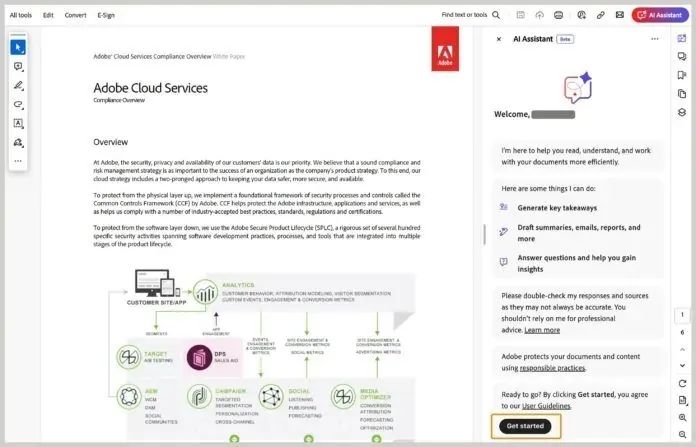696x447 pixels.
Task: Follow the responsible practices link
Action: 552,368
